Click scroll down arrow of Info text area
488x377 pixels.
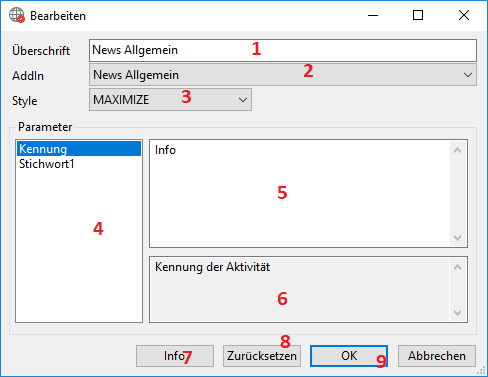pos(458,237)
